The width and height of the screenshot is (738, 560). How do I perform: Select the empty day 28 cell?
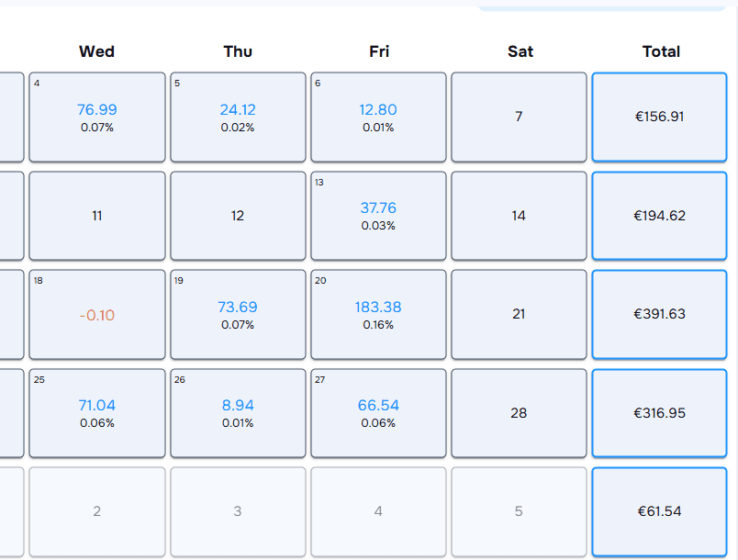pos(520,413)
